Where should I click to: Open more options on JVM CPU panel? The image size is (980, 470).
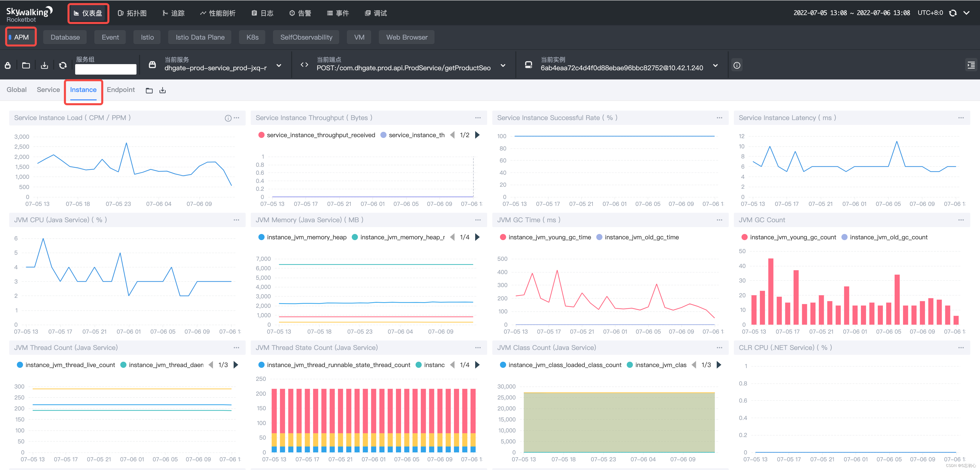(x=237, y=220)
